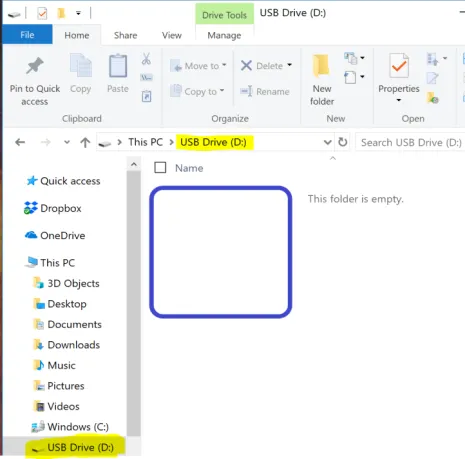Image resolution: width=465 pixels, height=459 pixels.
Task: Open the recent locations dropdown
Action: [x=67, y=142]
